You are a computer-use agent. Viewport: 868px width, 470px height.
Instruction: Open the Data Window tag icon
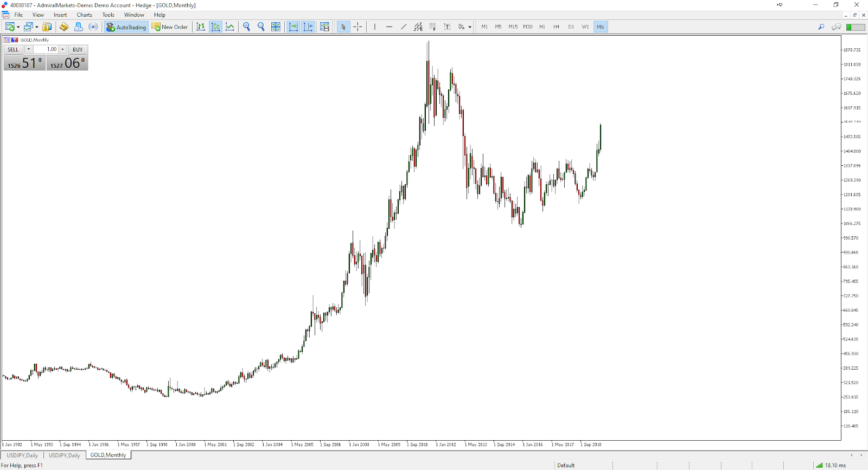click(64, 27)
